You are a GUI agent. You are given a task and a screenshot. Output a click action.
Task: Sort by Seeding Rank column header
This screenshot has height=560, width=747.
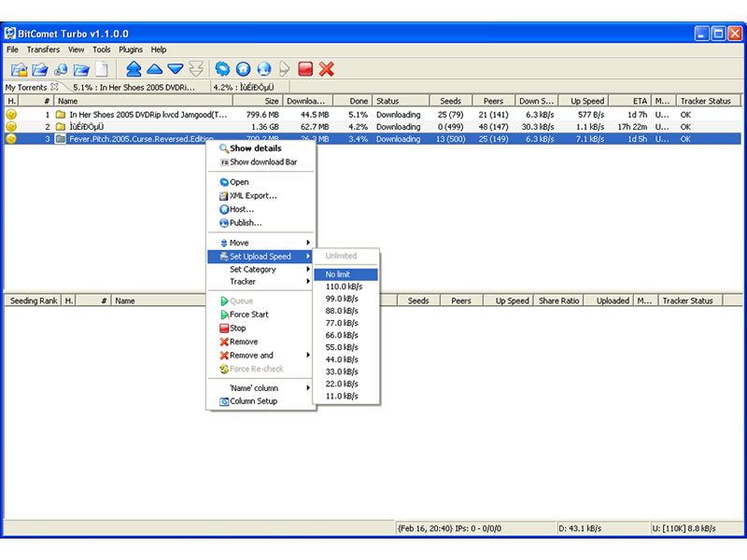point(34,301)
